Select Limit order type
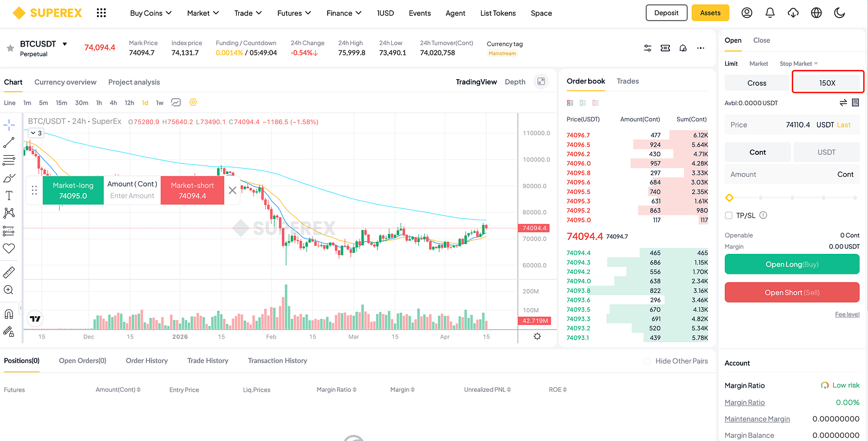The height and width of the screenshot is (441, 868). click(731, 63)
